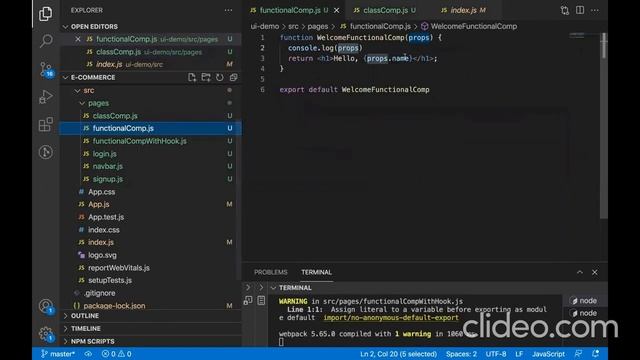Create a new file in E-COMMERCE
Viewport: 640px width, 360px height.
pos(192,78)
